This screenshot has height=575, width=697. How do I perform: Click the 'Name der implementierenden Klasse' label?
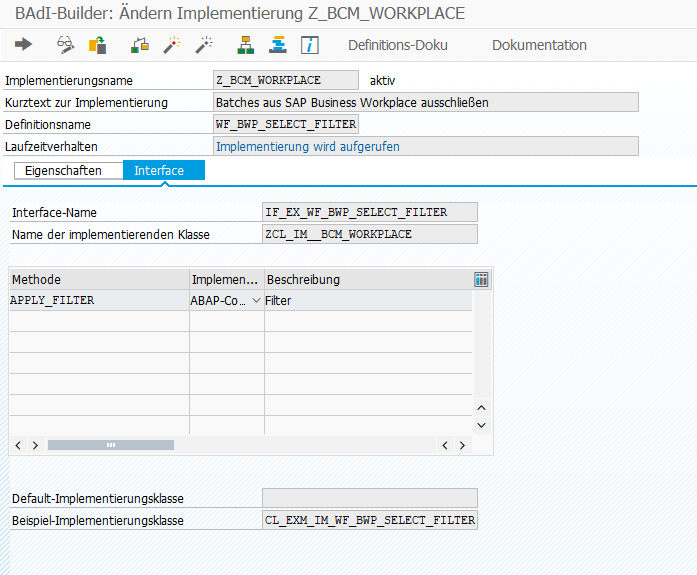pos(111,235)
